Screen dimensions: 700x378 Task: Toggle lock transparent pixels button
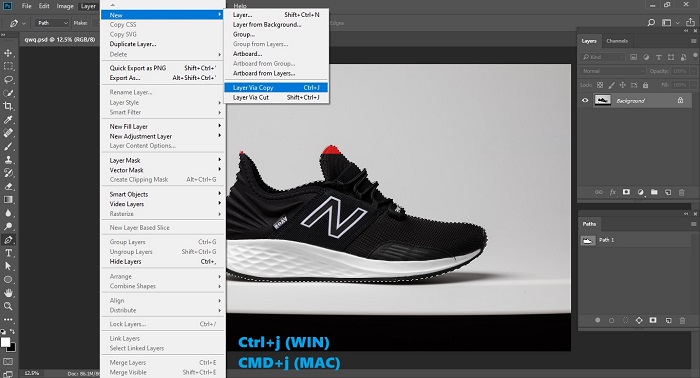600,85
